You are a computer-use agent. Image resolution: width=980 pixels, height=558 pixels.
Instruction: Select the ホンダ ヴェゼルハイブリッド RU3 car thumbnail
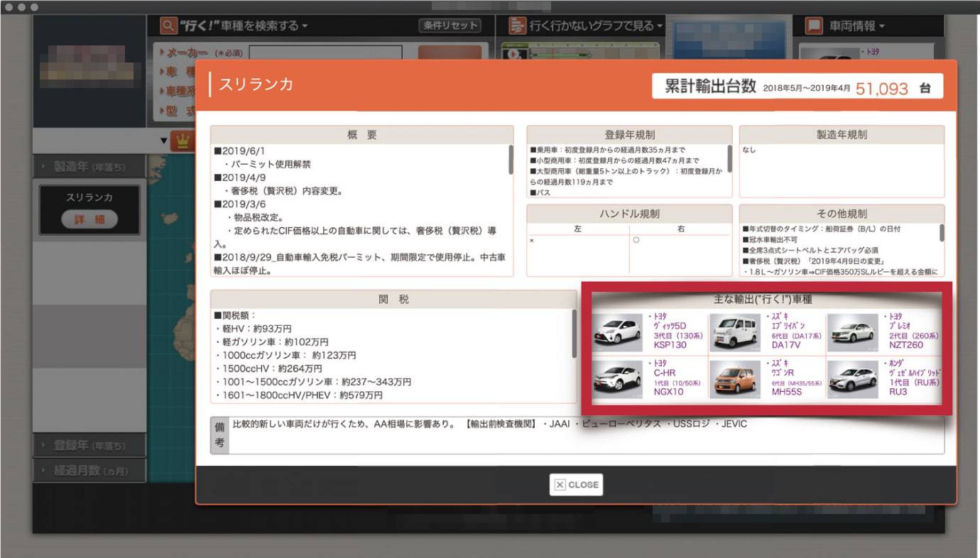[853, 378]
